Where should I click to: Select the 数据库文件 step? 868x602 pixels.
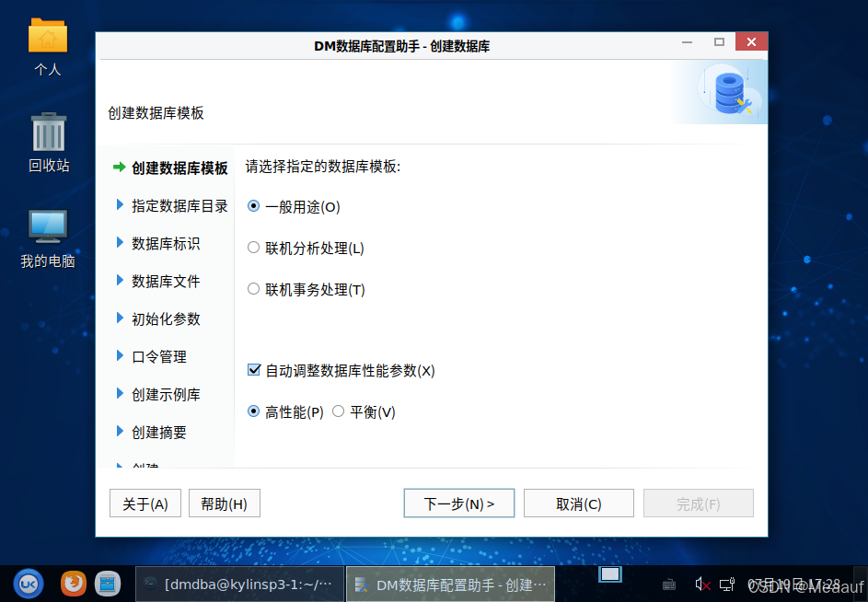click(166, 282)
